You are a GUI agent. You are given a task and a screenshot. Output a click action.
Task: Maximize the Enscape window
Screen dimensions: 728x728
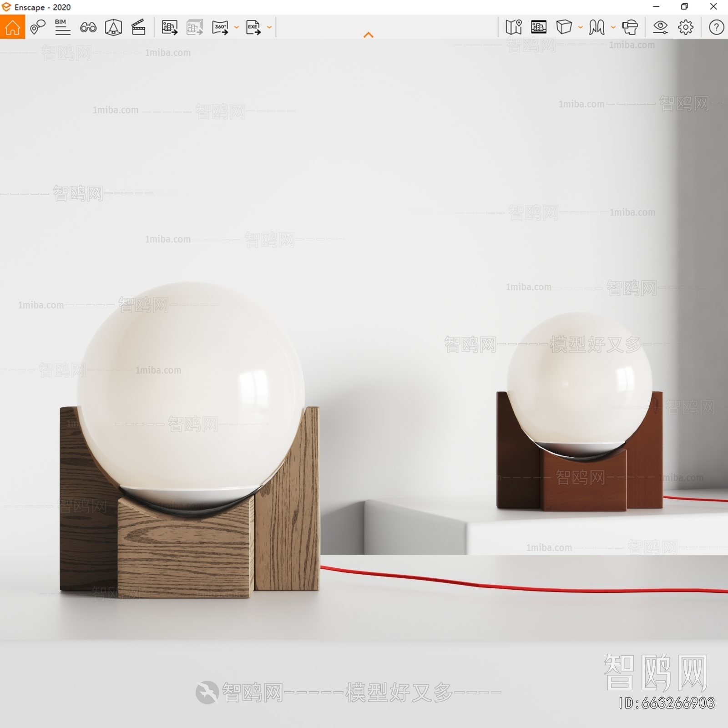pyautogui.click(x=684, y=6)
